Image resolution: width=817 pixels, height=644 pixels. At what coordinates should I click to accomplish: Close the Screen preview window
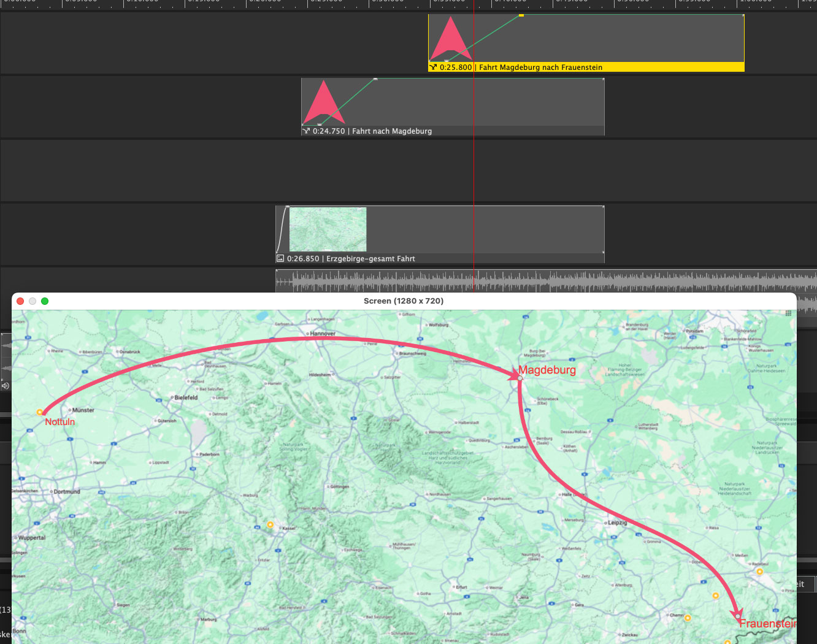pyautogui.click(x=20, y=301)
